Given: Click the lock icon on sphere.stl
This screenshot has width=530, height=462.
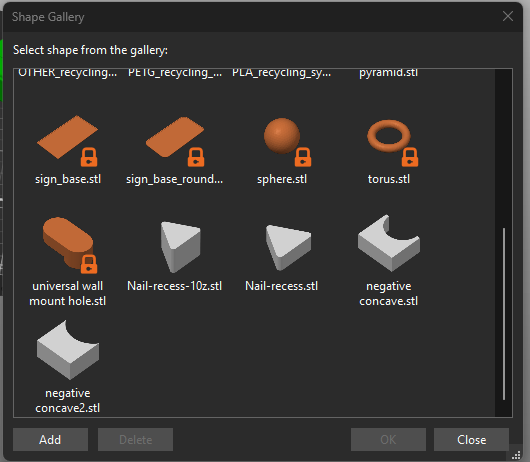Looking at the screenshot, I should [x=303, y=157].
